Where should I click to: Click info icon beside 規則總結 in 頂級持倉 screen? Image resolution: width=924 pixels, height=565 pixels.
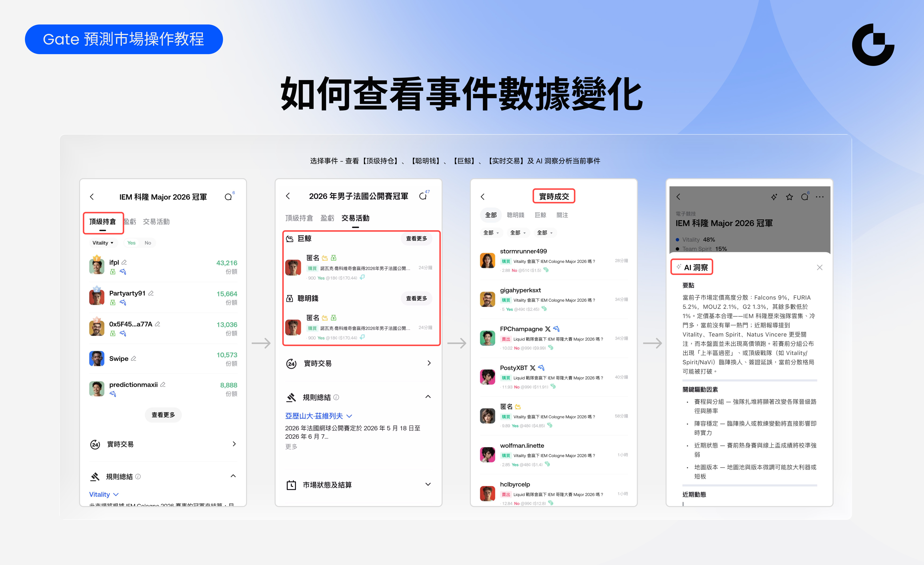(138, 476)
